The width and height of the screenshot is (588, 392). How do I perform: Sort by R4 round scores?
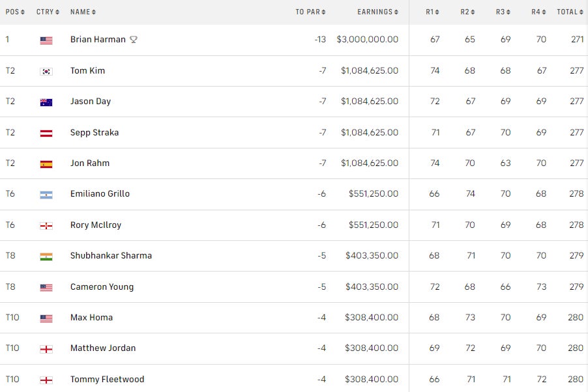pos(538,12)
